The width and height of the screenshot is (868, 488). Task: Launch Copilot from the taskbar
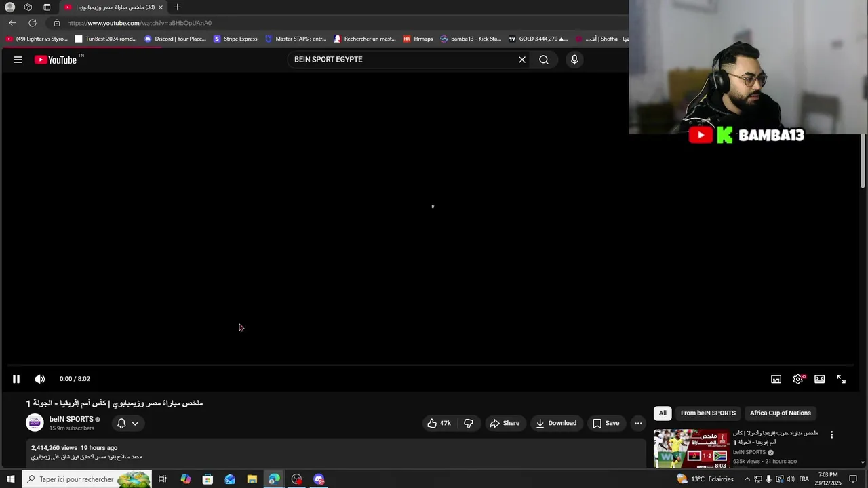click(185, 479)
